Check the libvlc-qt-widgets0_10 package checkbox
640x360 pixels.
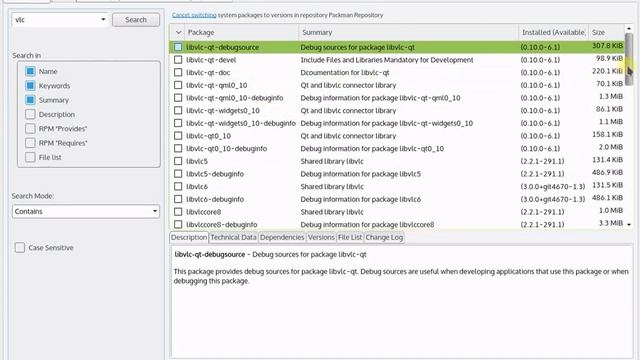(x=178, y=110)
